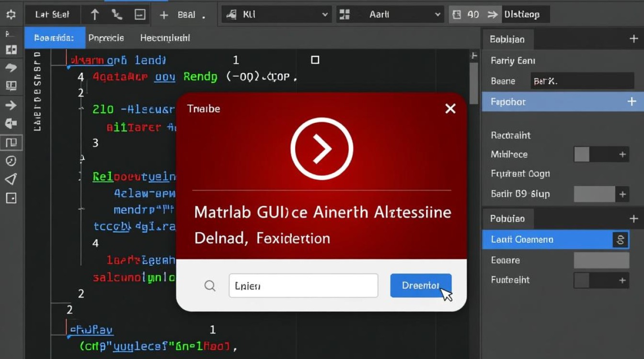This screenshot has width=644, height=359.
Task: Open the "Kll" dropdown
Action: pos(276,14)
